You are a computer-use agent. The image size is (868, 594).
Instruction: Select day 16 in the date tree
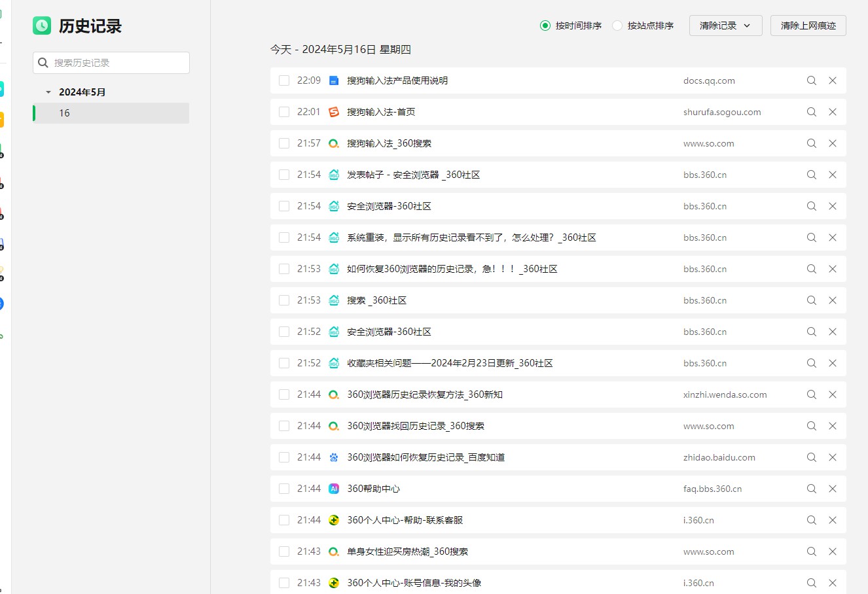pyautogui.click(x=111, y=113)
